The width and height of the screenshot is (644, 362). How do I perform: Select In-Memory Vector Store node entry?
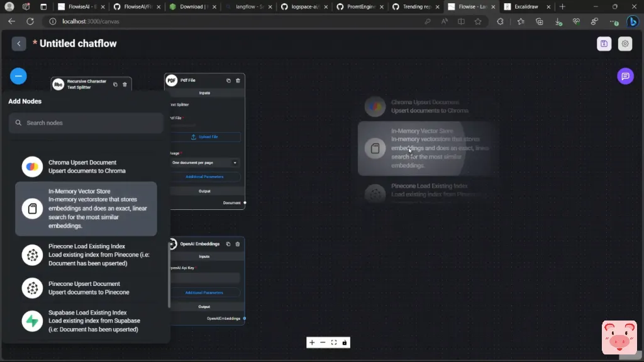coord(86,209)
